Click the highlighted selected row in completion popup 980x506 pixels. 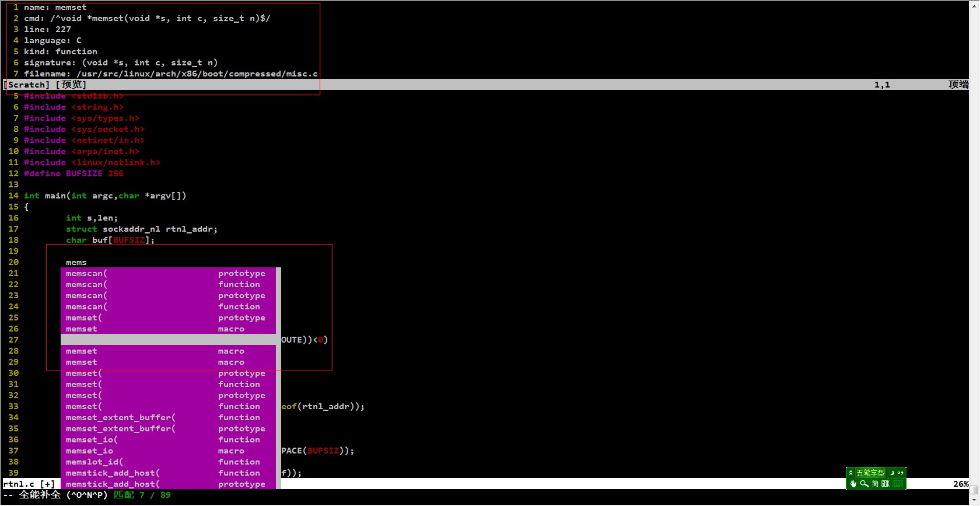[168, 340]
